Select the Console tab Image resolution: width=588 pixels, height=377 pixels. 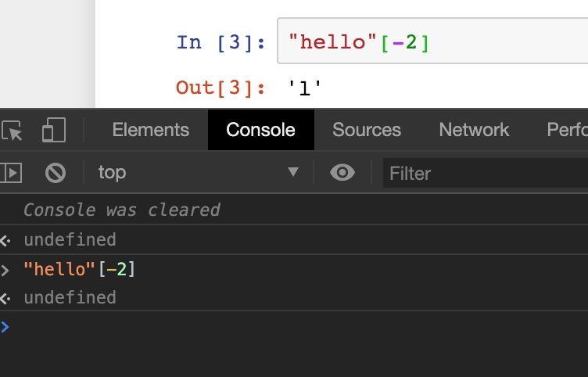(260, 130)
